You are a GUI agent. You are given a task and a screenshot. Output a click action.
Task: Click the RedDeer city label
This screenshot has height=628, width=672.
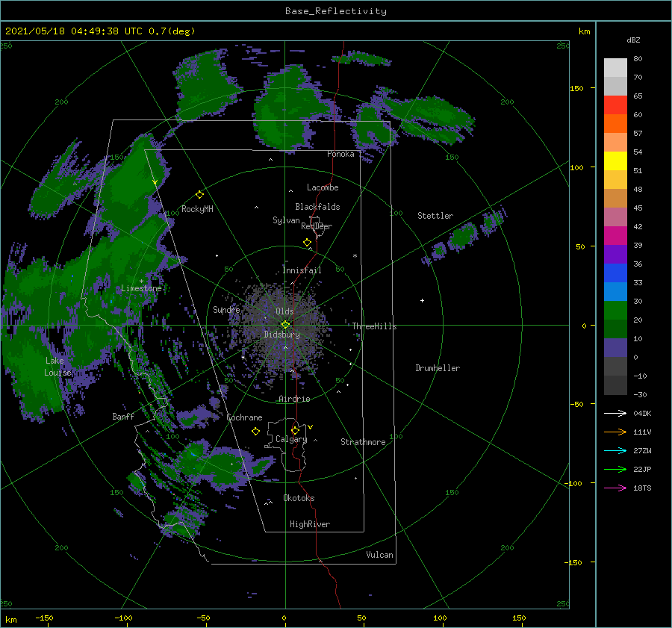(x=317, y=226)
